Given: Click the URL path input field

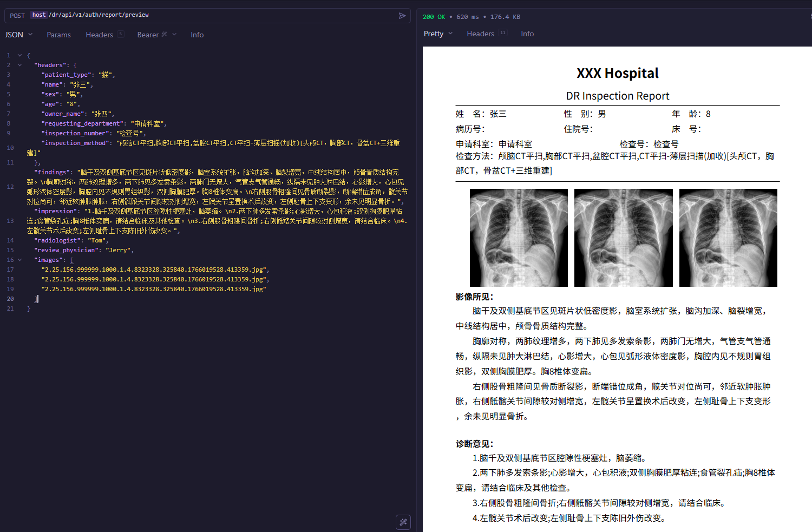Looking at the screenshot, I should point(217,15).
